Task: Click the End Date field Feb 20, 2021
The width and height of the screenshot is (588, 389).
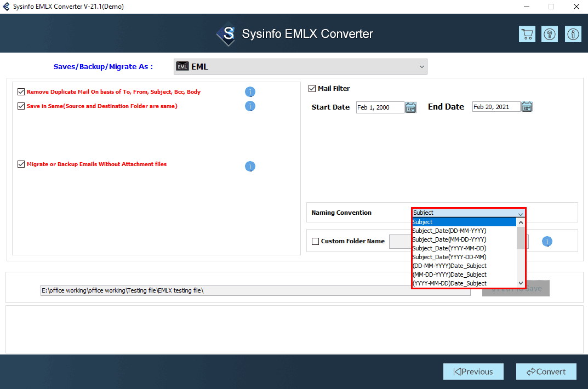Action: [x=496, y=107]
